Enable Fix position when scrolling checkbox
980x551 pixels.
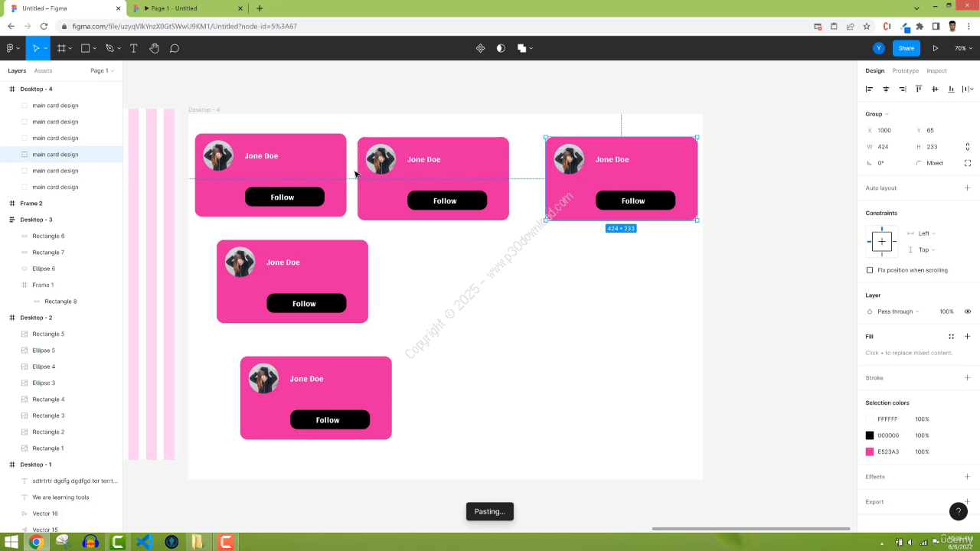[870, 270]
